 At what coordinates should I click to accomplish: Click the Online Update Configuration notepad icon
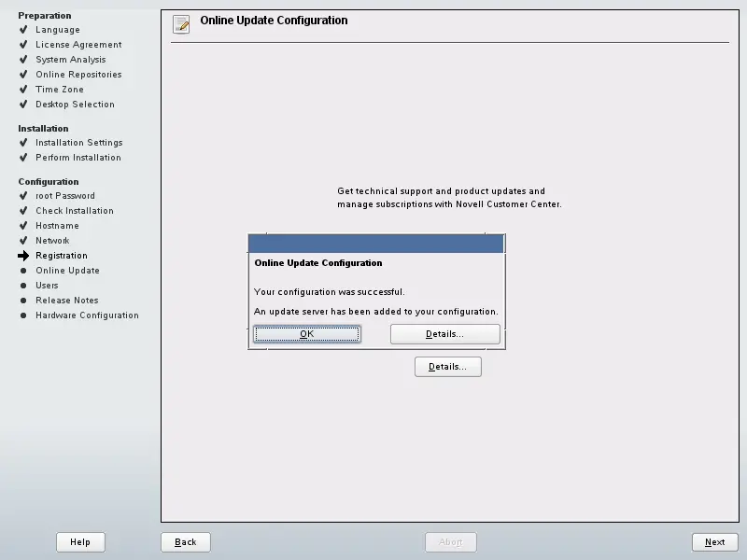point(181,24)
